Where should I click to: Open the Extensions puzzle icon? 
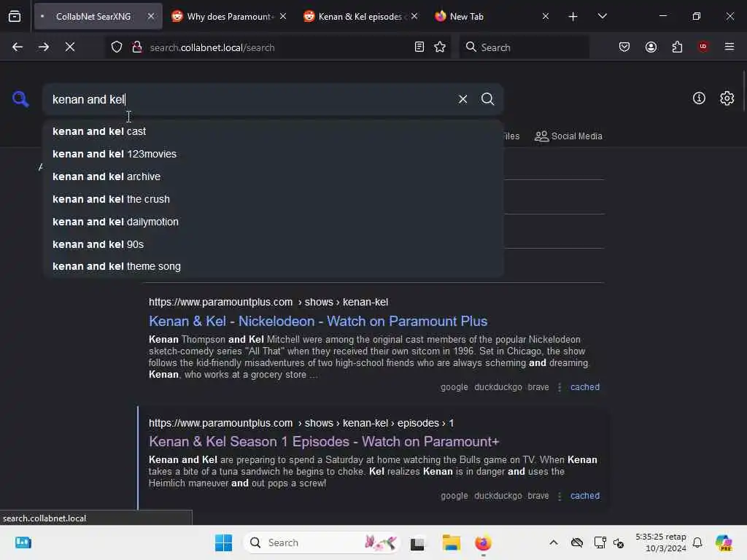pos(677,47)
